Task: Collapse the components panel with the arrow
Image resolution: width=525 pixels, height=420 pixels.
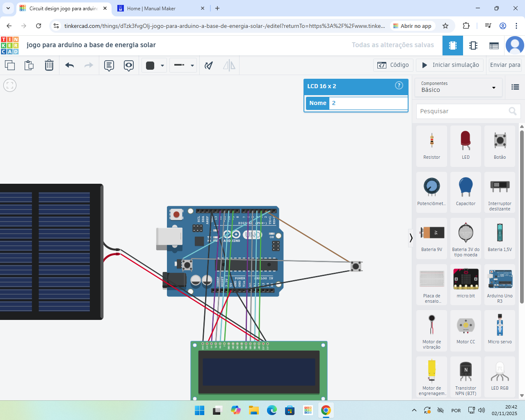Action: (411, 238)
